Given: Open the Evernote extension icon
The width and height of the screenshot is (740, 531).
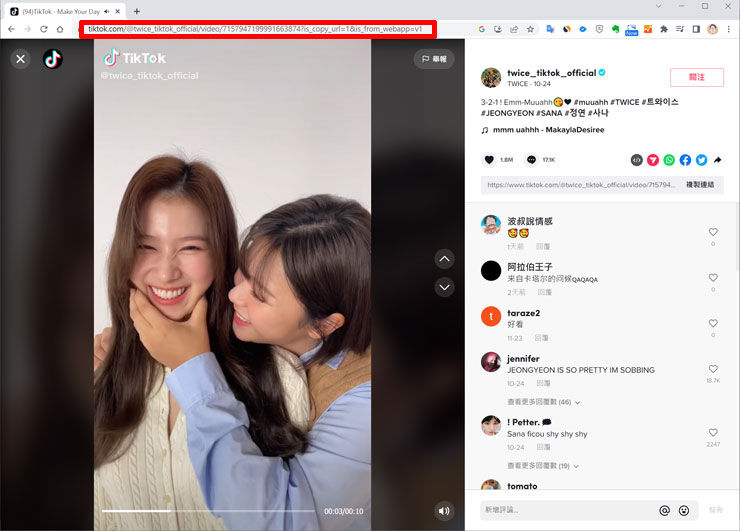Looking at the screenshot, I should click(615, 29).
